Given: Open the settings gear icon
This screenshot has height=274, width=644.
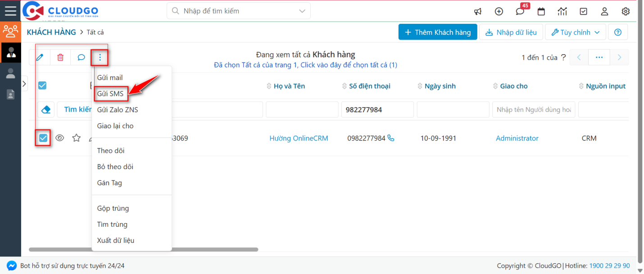Looking at the screenshot, I should (x=626, y=11).
